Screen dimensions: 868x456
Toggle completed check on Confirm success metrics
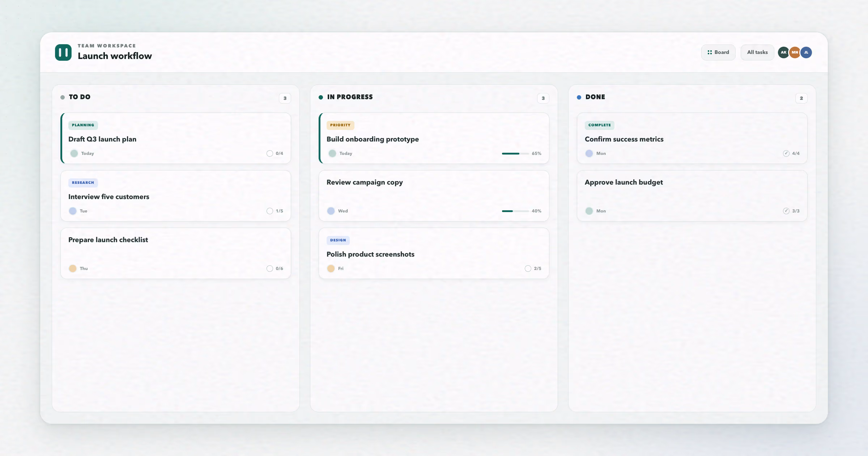[x=786, y=153]
